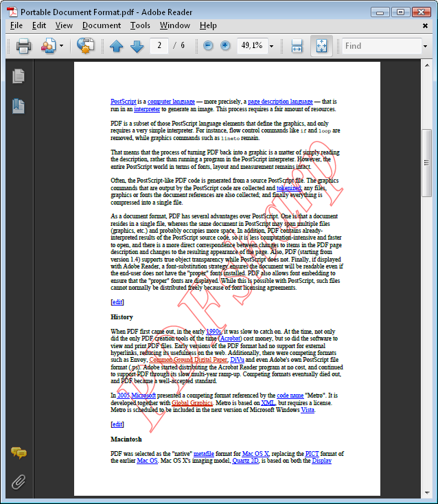The image size is (438, 504).
Task: Open the Tools menu
Action: [x=140, y=25]
